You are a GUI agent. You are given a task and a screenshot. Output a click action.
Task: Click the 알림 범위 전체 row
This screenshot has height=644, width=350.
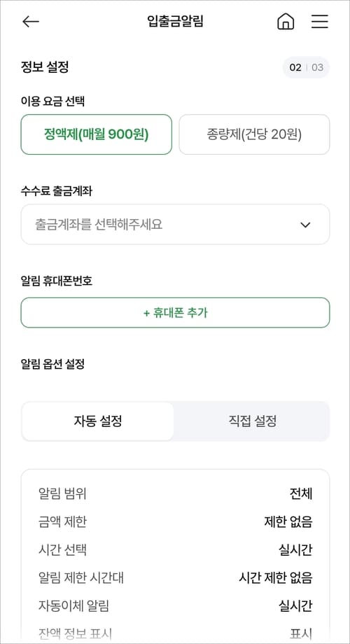[175, 493]
